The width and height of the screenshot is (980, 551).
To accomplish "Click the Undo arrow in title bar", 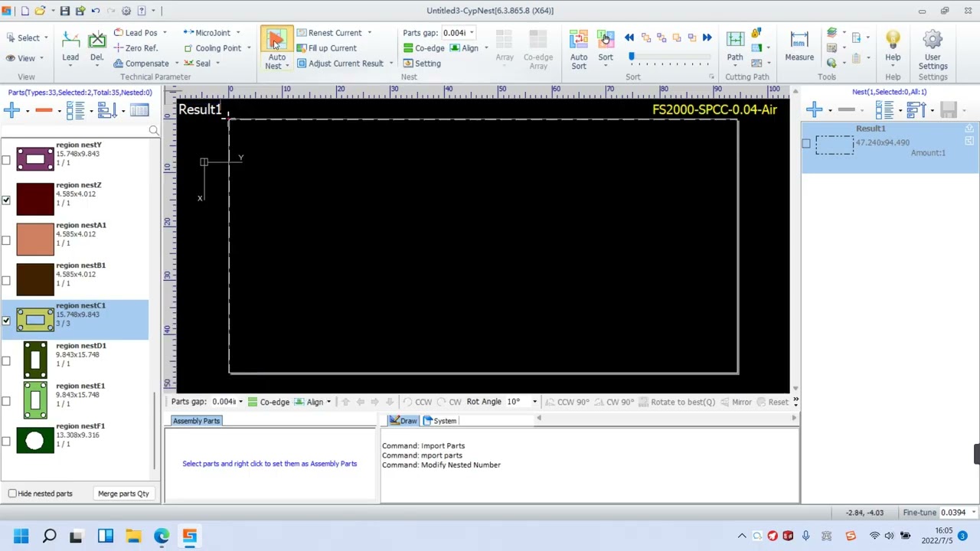I will 96,11.
